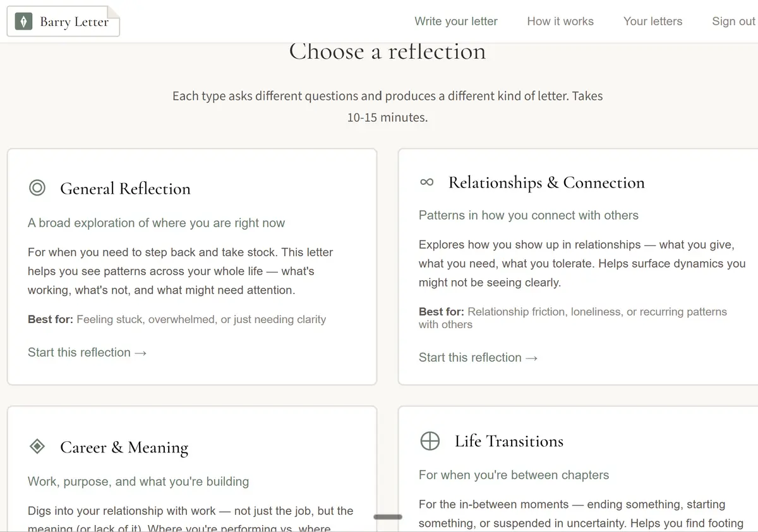Click "Work, purpose, and what you're building" subtitle
The width and height of the screenshot is (758, 532).
tap(138, 482)
